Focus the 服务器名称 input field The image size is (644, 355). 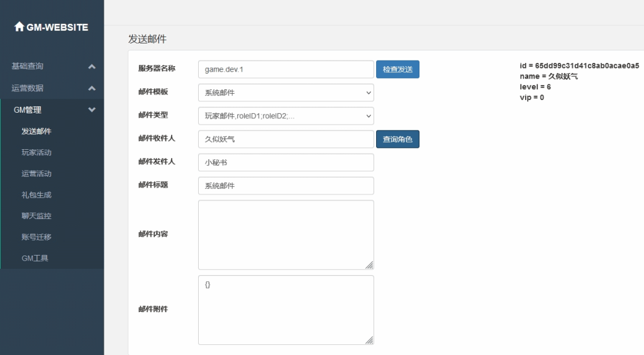pos(286,69)
